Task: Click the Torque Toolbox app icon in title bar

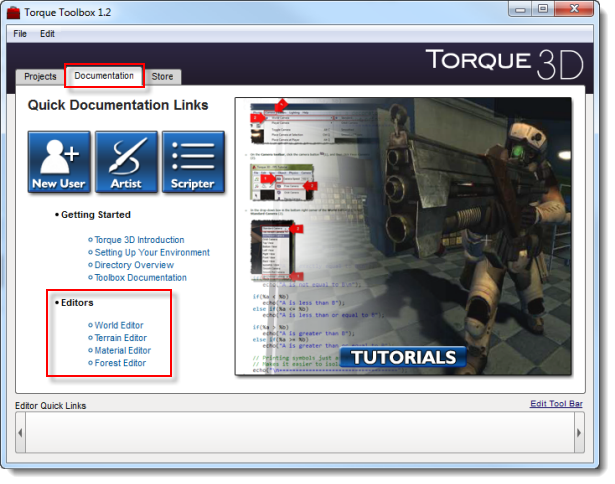Action: point(13,13)
